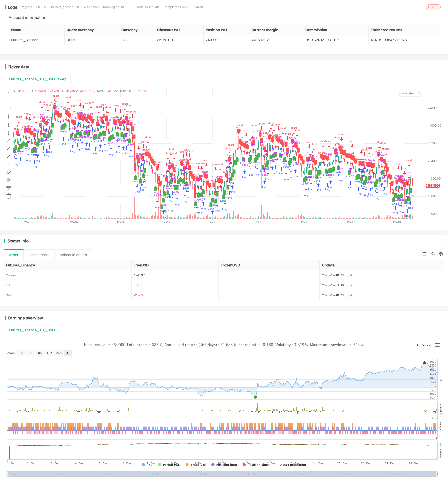Open the list menu icon in Status info
448x484 pixels.
(424, 254)
